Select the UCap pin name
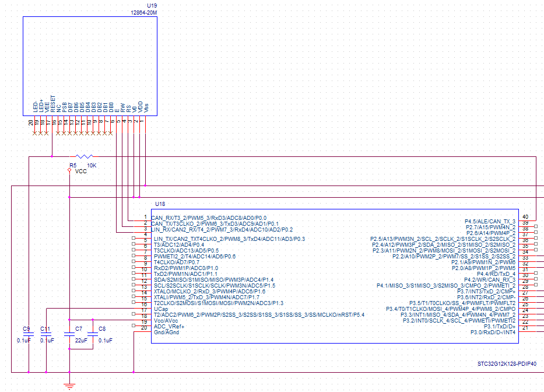This screenshot has height=392, width=544. pyautogui.click(x=161, y=309)
